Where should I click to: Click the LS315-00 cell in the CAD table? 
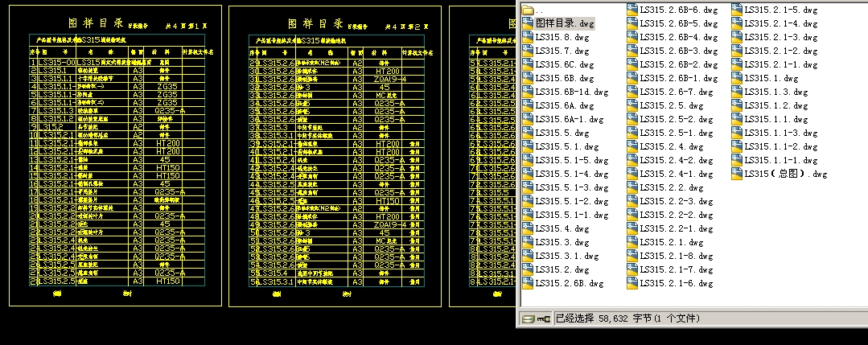tap(56, 63)
